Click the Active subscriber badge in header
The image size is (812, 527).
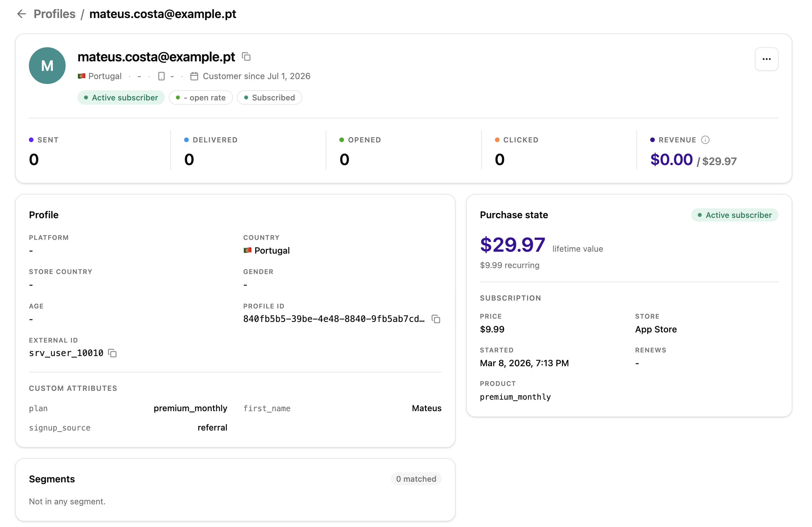click(x=121, y=97)
